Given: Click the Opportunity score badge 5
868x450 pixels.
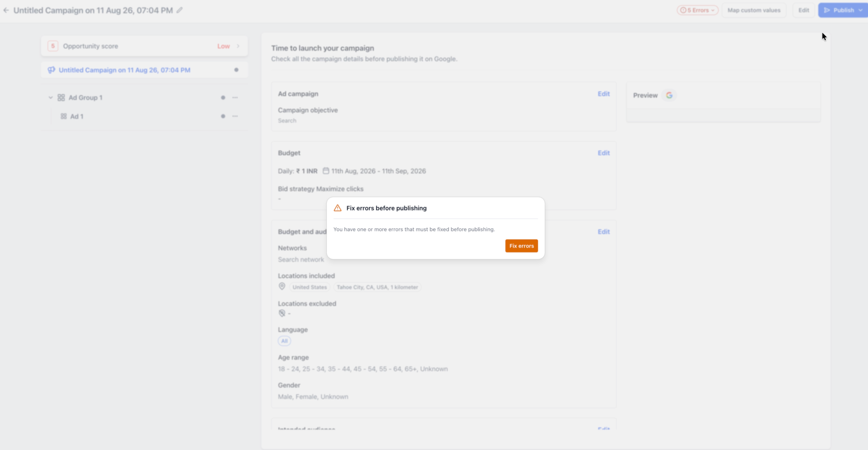Looking at the screenshot, I should pyautogui.click(x=53, y=46).
